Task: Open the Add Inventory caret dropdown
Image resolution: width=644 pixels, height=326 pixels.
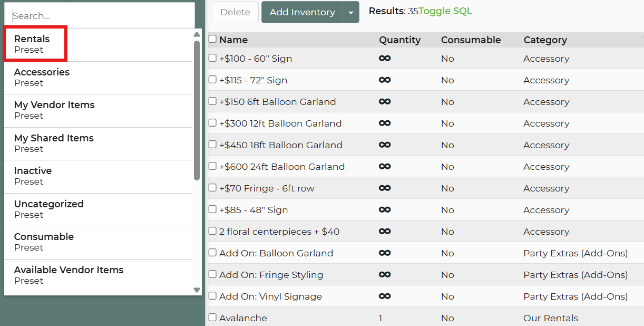Action: point(351,12)
